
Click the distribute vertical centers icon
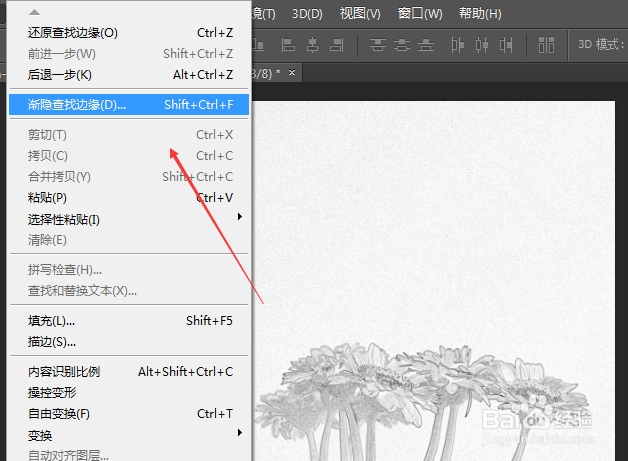point(402,45)
